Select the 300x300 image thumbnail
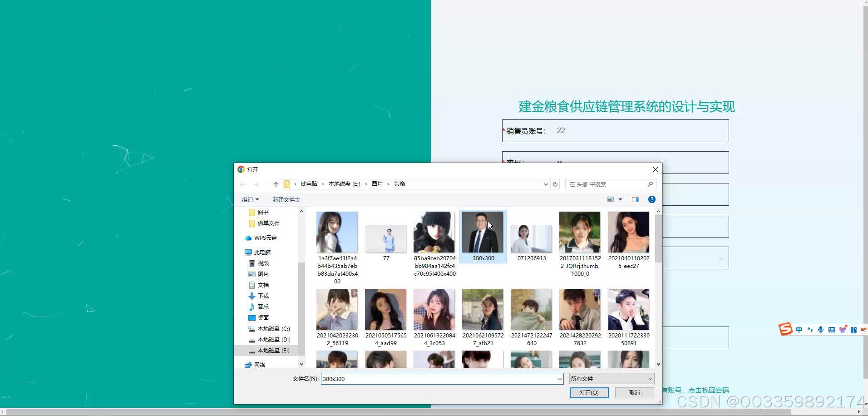The image size is (868, 416). pos(483,232)
